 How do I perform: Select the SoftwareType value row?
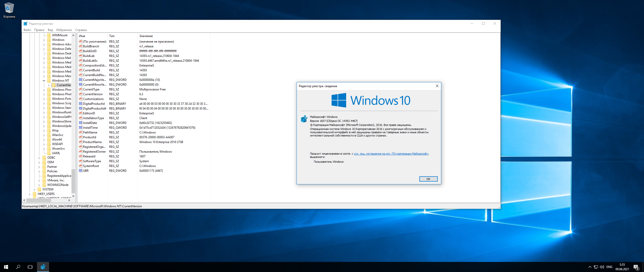click(143, 161)
